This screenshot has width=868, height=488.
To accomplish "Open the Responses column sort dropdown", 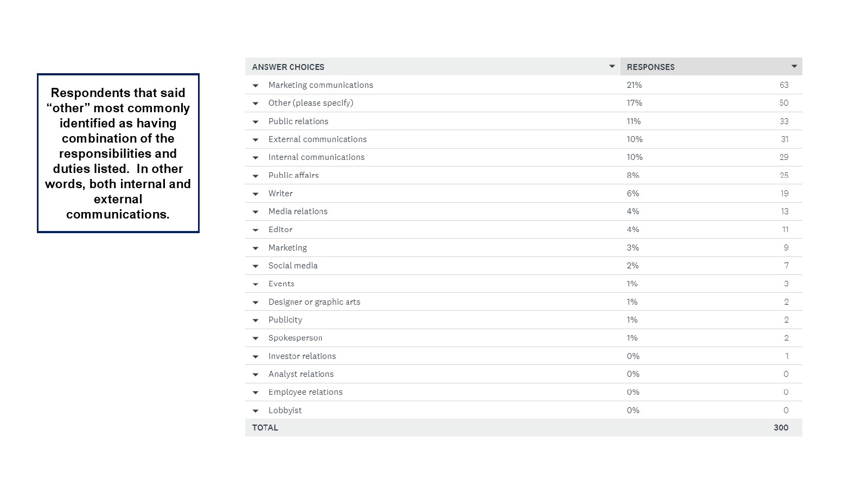I will (x=794, y=66).
